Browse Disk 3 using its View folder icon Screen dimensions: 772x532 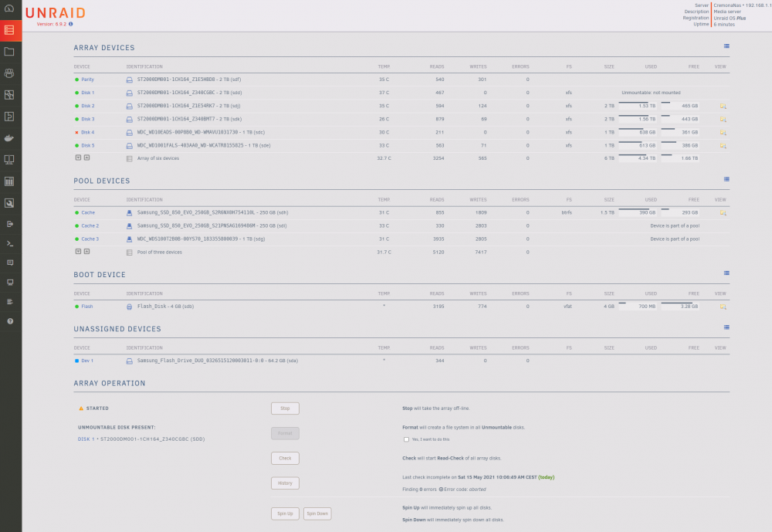click(x=723, y=119)
